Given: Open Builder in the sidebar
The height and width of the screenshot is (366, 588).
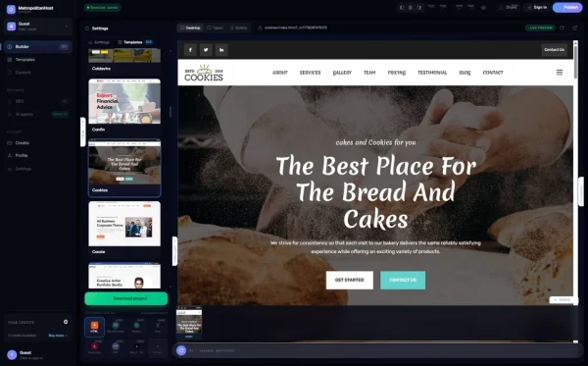Looking at the screenshot, I should [38, 46].
